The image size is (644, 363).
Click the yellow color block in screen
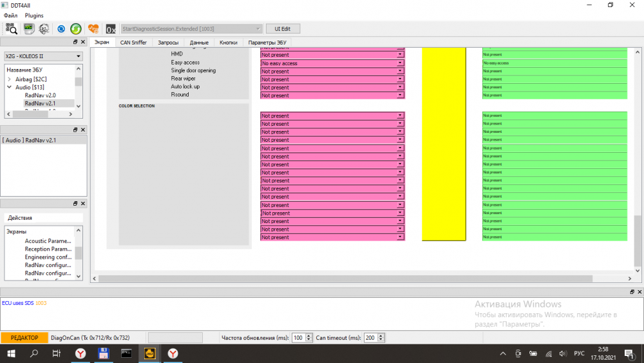[x=444, y=144]
